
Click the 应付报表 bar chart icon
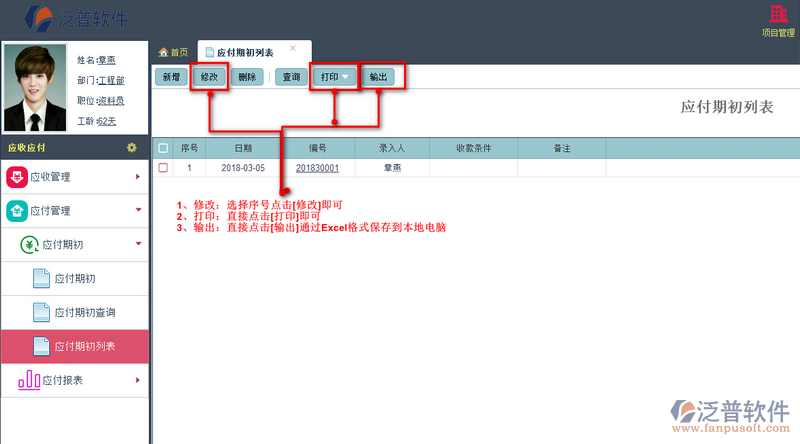(x=29, y=380)
